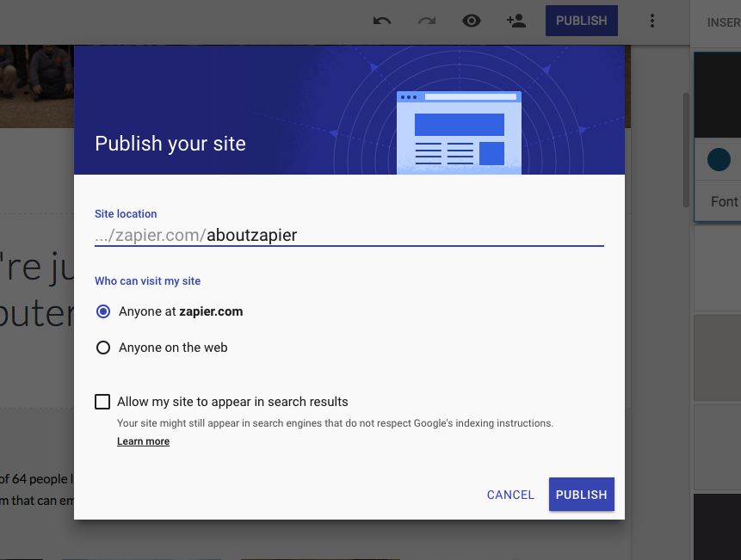This screenshot has height=560, width=741.
Task: Switch to the Insert tab
Action: coord(723,22)
